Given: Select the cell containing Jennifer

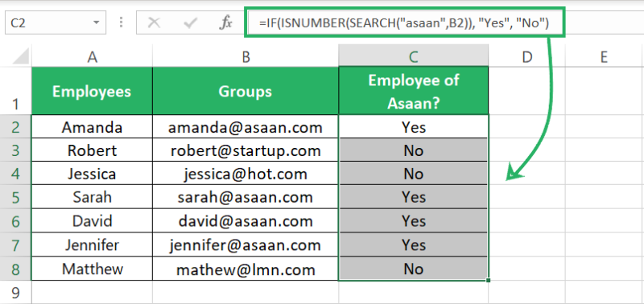Looking at the screenshot, I should point(92,245).
